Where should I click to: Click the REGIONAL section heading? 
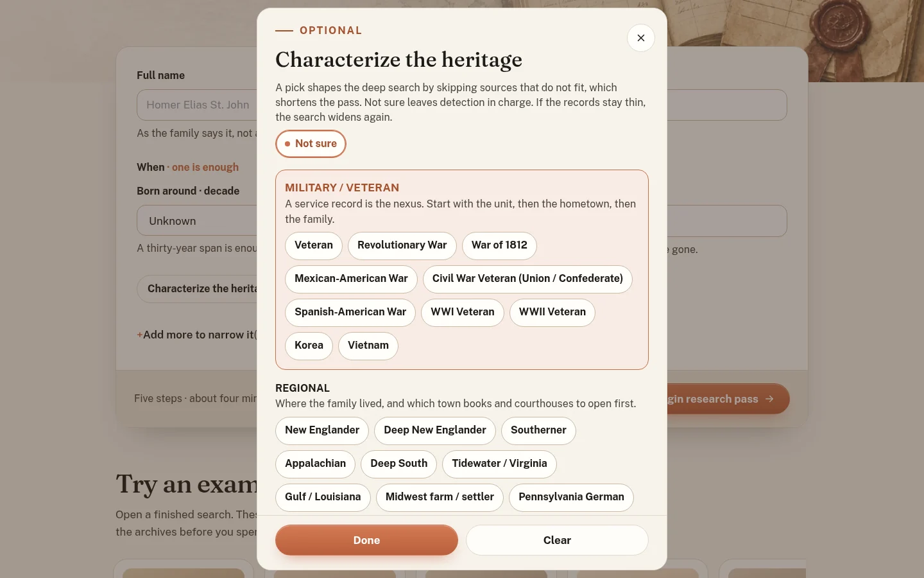[302, 388]
